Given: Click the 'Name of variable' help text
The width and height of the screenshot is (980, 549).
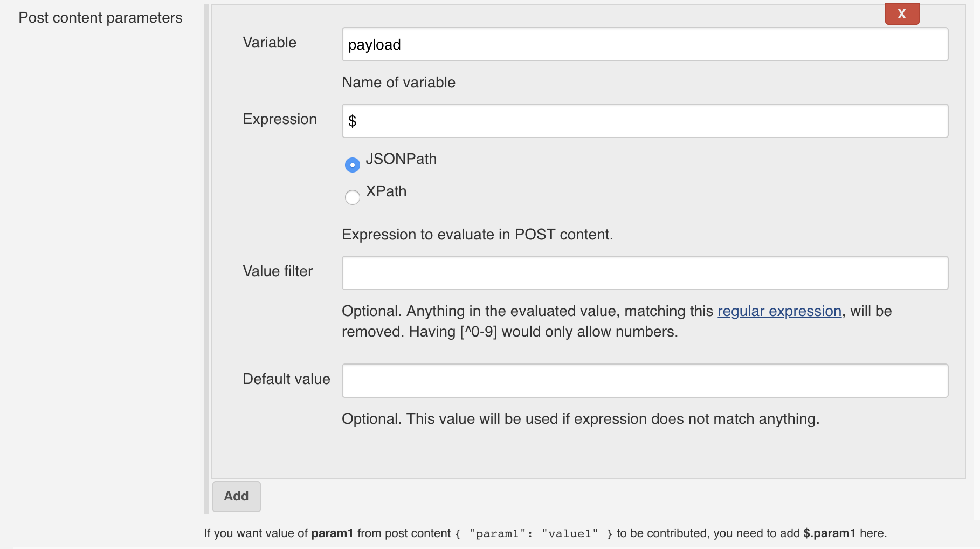Looking at the screenshot, I should tap(398, 83).
